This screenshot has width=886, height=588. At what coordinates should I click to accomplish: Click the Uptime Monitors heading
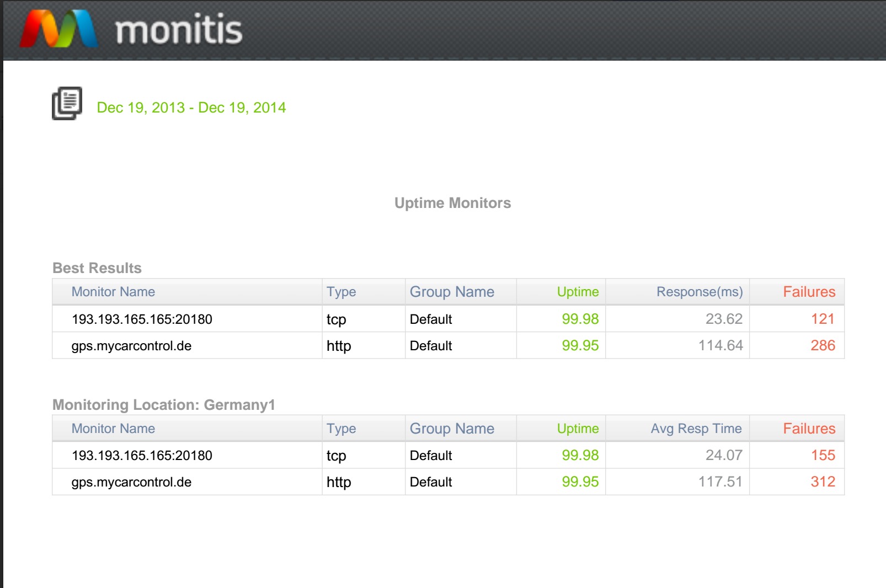point(452,203)
